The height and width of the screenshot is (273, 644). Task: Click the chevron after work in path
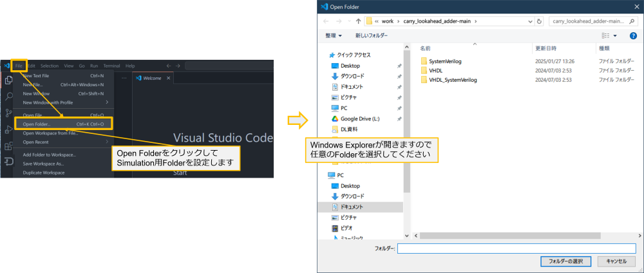tap(397, 21)
